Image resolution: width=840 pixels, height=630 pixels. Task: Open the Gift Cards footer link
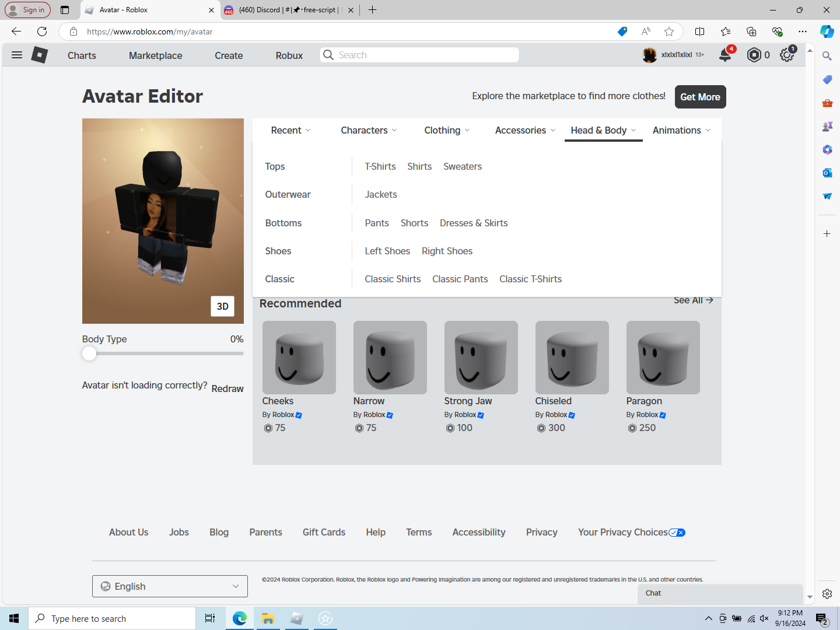(324, 532)
